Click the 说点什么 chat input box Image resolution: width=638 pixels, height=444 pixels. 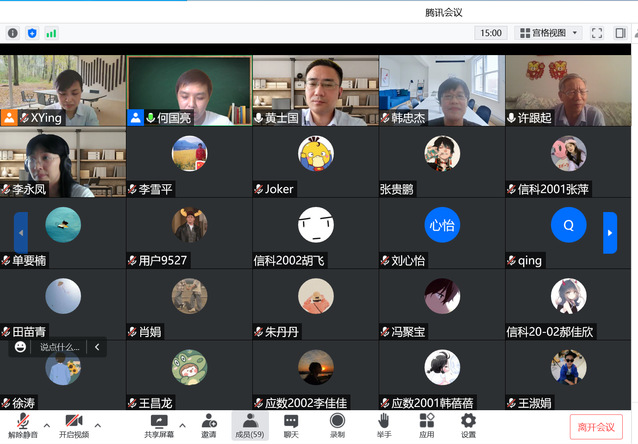(x=58, y=347)
